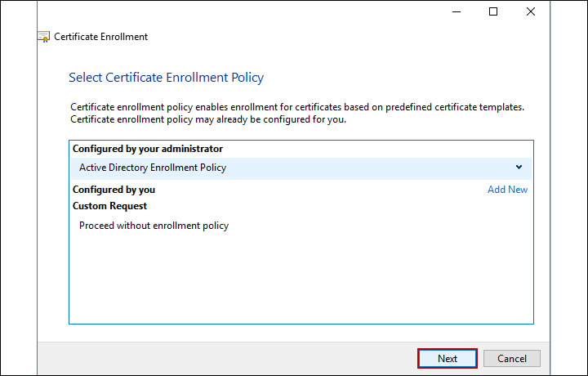Click the Configured by you header

(114, 190)
